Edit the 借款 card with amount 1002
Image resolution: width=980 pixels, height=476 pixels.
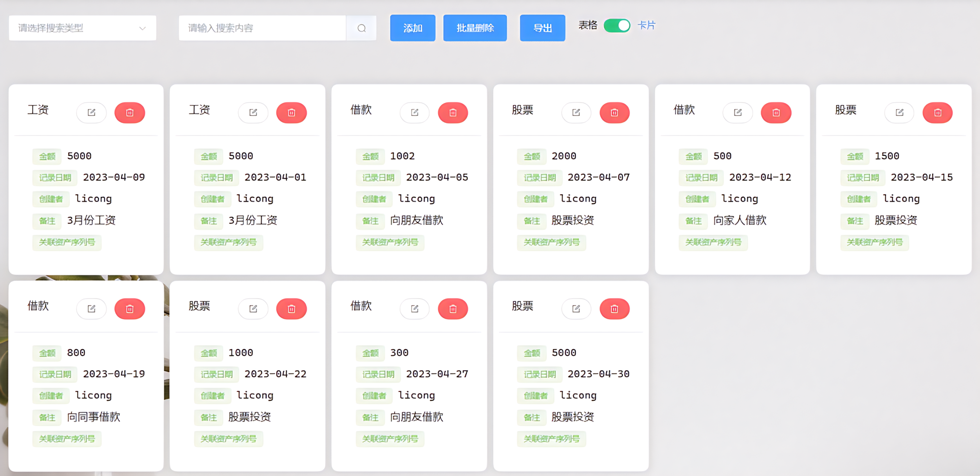coord(414,112)
